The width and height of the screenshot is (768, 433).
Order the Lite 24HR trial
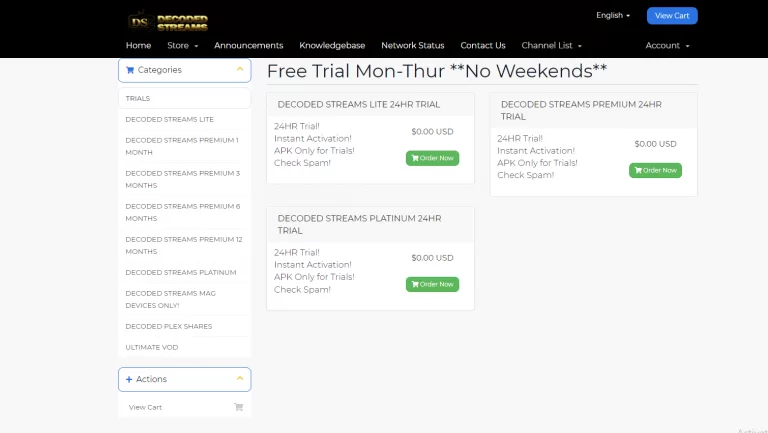(x=432, y=158)
